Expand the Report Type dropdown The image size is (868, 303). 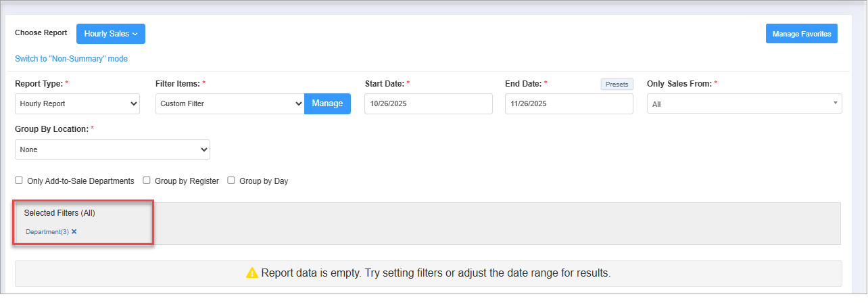click(77, 104)
